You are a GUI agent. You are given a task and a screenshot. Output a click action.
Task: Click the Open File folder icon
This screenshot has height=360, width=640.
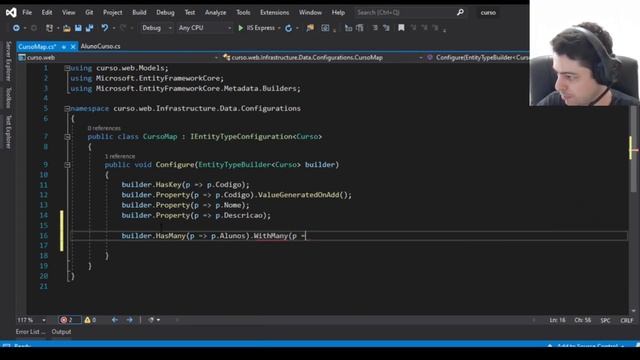(67, 28)
